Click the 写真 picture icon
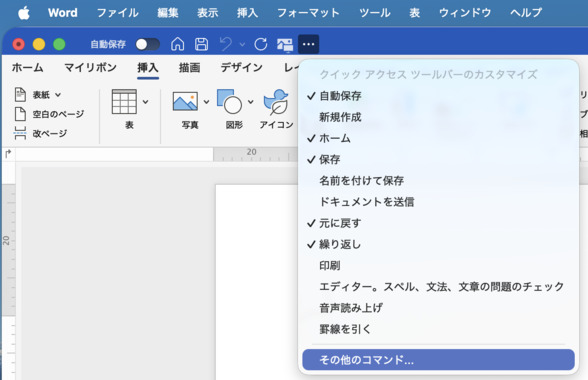The height and width of the screenshot is (380, 588). (x=185, y=101)
